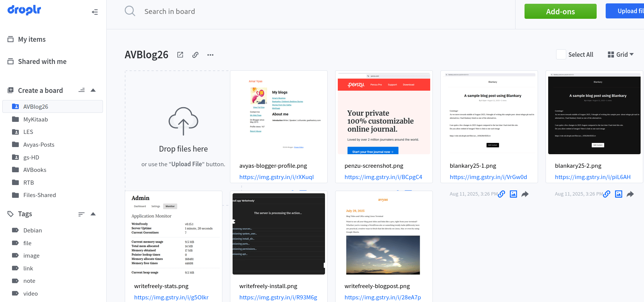
Task: Open link https://img.gstry.in/i/R93M6g
Action: (278, 297)
